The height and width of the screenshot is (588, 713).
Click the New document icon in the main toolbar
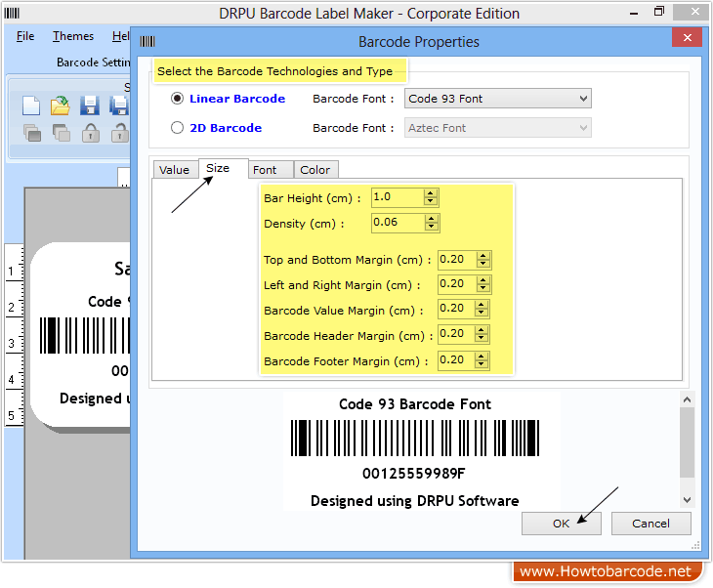point(31,105)
